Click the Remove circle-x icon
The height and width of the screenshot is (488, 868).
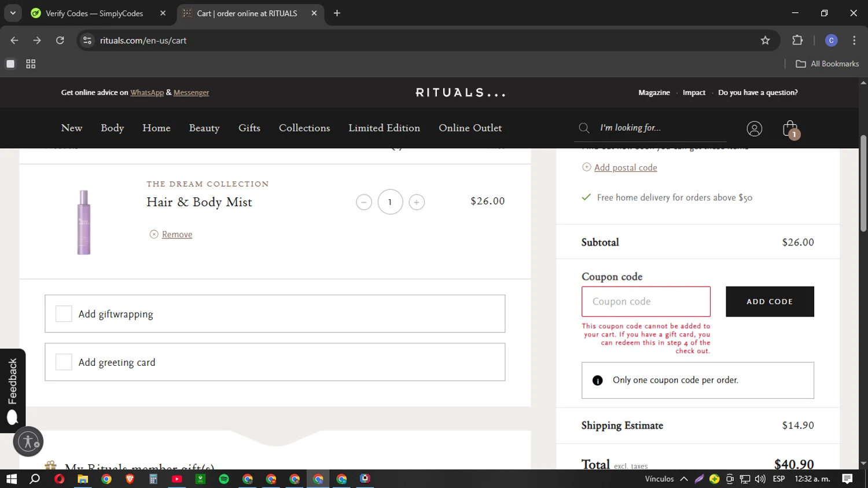pyautogui.click(x=154, y=234)
